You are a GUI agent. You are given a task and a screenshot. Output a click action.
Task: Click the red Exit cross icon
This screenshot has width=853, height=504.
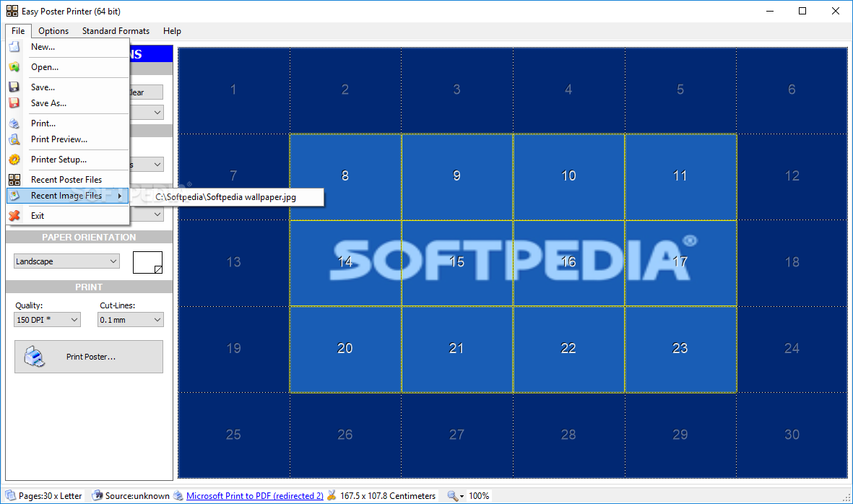click(x=14, y=216)
